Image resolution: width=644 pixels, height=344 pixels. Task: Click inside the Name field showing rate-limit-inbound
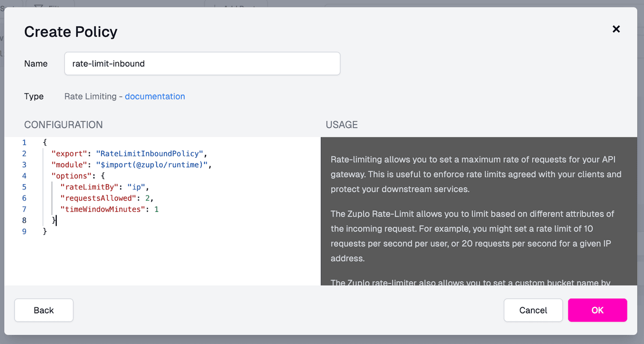pyautogui.click(x=202, y=63)
